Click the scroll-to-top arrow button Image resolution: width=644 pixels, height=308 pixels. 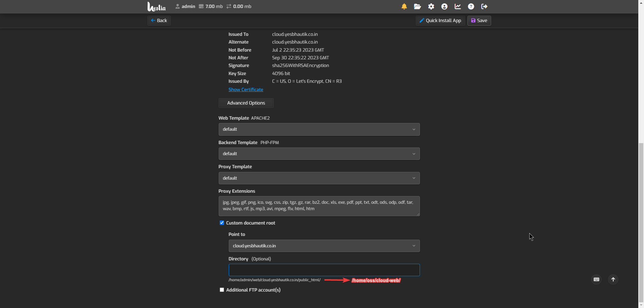(x=613, y=280)
